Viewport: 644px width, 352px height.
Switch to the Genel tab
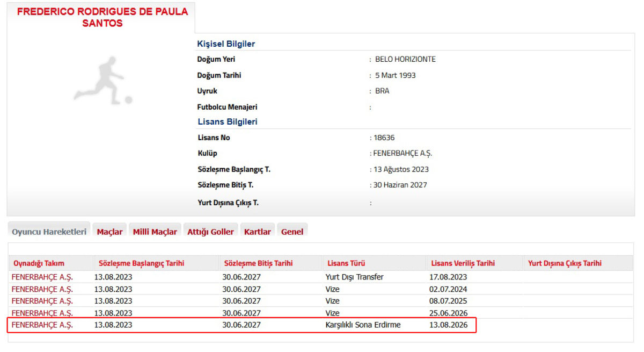[x=292, y=232]
